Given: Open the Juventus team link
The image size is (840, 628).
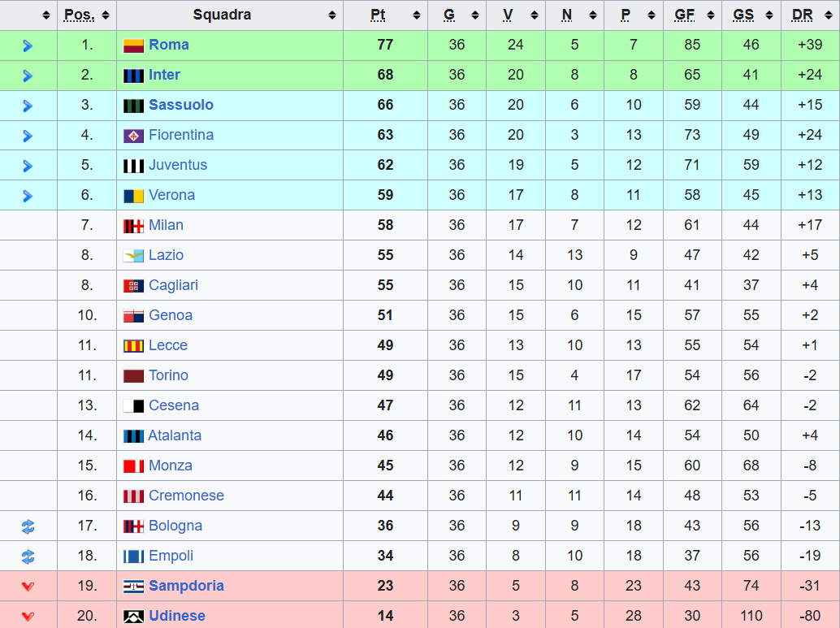Looking at the screenshot, I should [x=178, y=164].
